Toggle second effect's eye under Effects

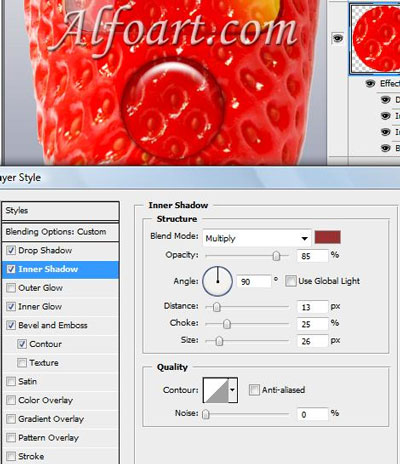385,116
